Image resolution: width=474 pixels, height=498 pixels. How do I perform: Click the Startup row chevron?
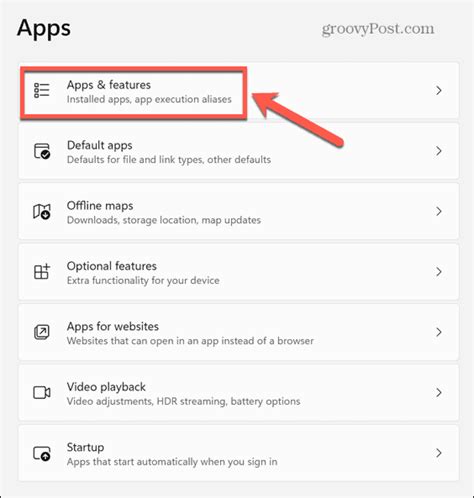(x=439, y=453)
